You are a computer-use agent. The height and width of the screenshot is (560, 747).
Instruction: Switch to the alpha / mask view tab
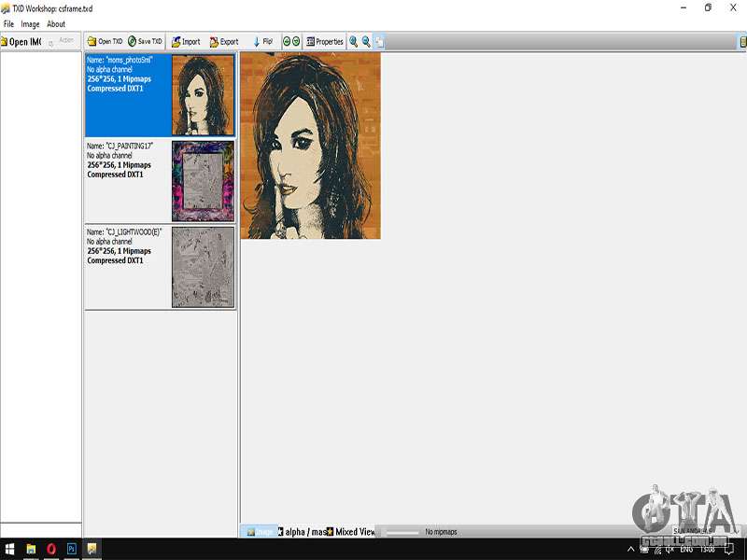pos(301,532)
